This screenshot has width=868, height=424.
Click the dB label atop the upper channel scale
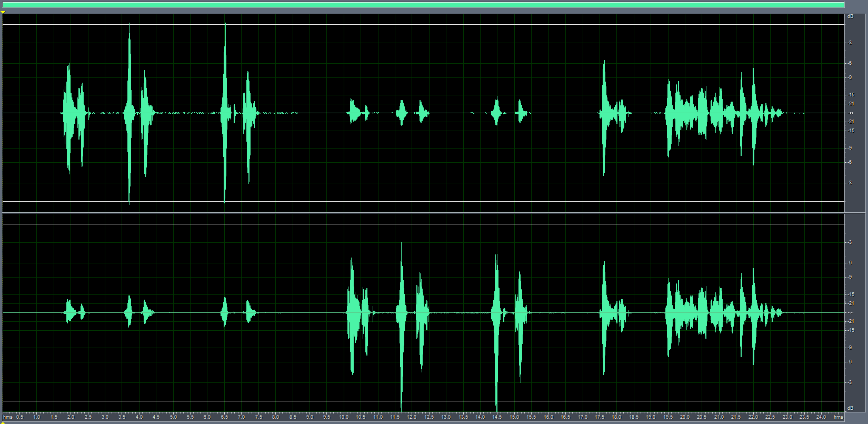tap(850, 17)
